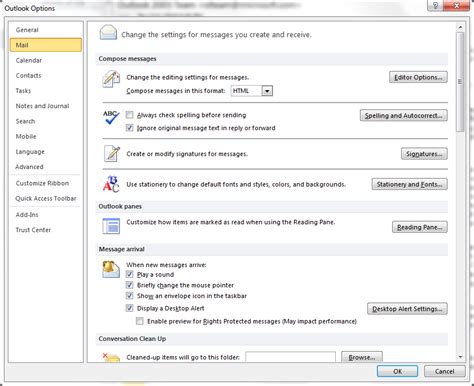This screenshot has height=386, width=474.
Task: Cancel the Outlook Options dialog
Action: (444, 371)
